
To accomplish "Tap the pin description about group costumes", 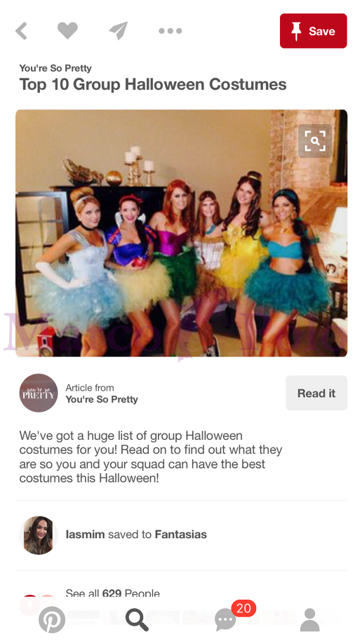I will click(x=151, y=457).
